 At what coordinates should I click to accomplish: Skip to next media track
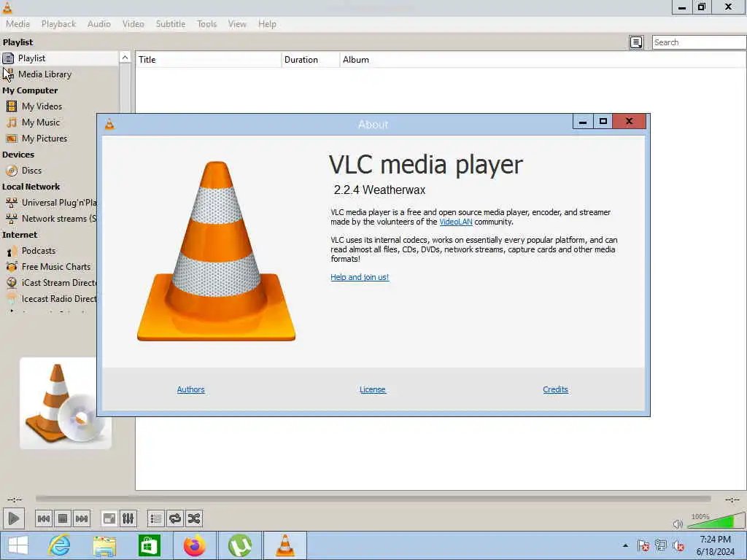pos(82,518)
